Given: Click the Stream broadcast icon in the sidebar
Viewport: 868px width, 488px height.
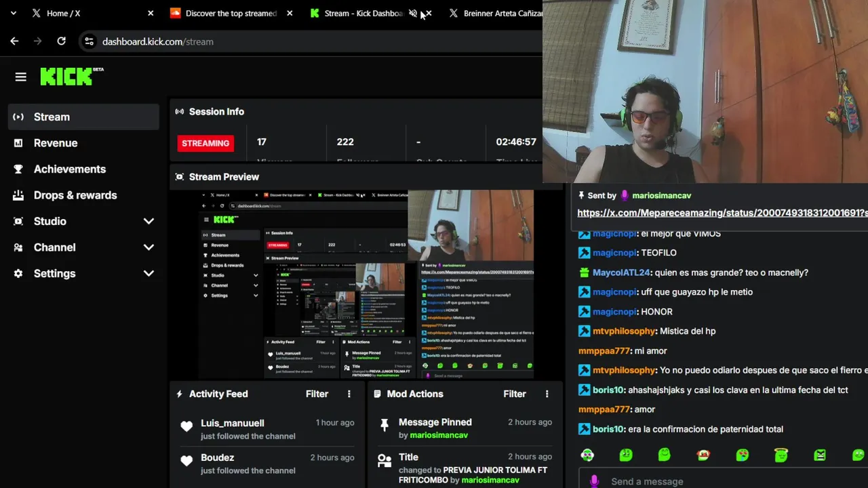Looking at the screenshot, I should 18,117.
